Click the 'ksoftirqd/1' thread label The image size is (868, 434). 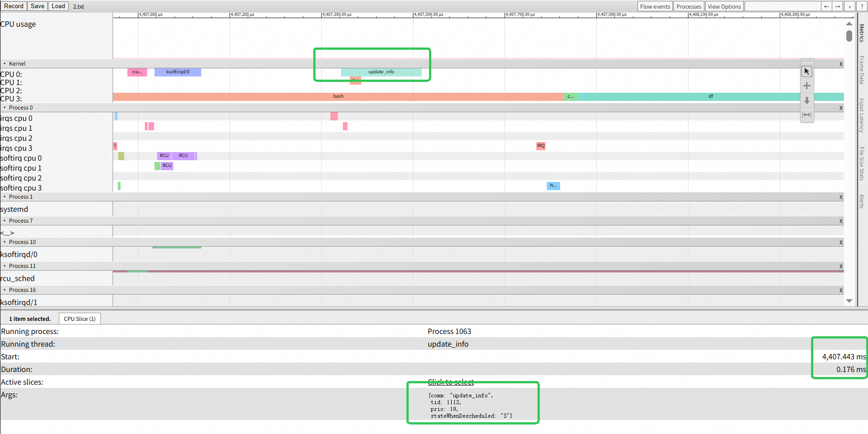click(x=19, y=302)
